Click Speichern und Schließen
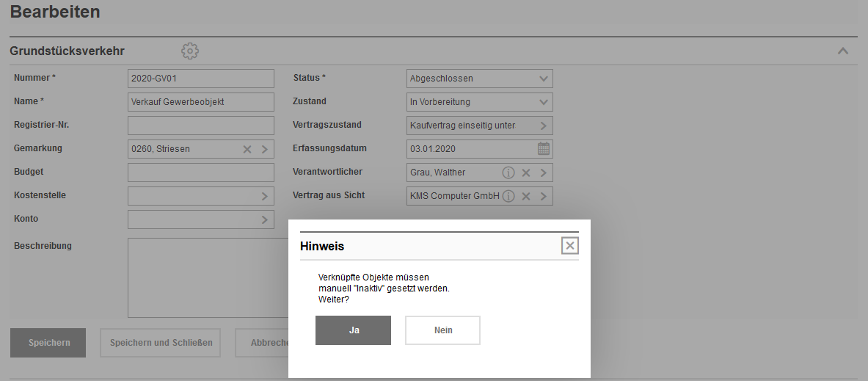The height and width of the screenshot is (381, 868). [160, 343]
